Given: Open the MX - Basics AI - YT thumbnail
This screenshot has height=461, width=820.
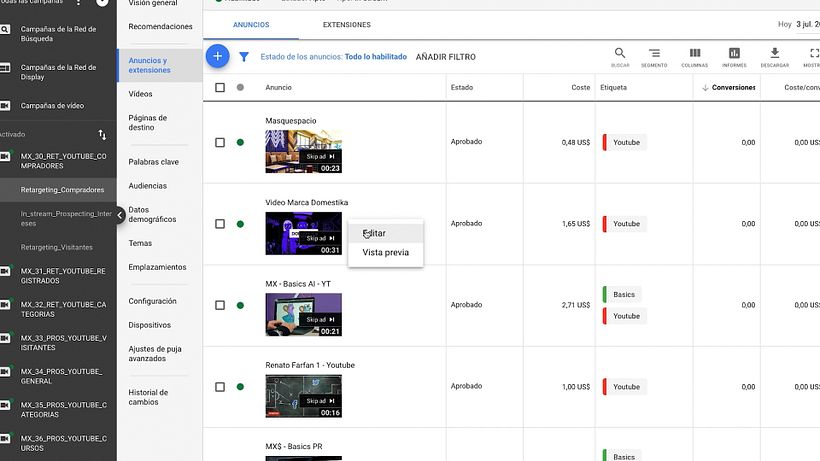Looking at the screenshot, I should [x=303, y=315].
